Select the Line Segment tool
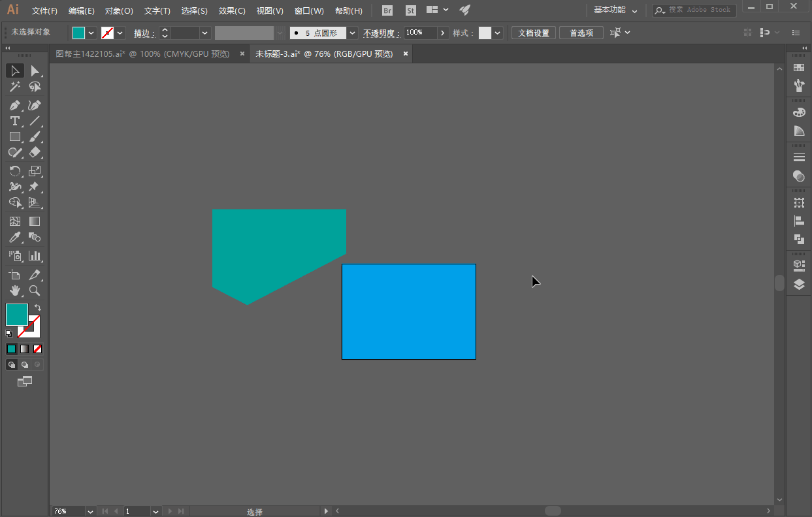Image resolution: width=812 pixels, height=517 pixels. point(35,121)
